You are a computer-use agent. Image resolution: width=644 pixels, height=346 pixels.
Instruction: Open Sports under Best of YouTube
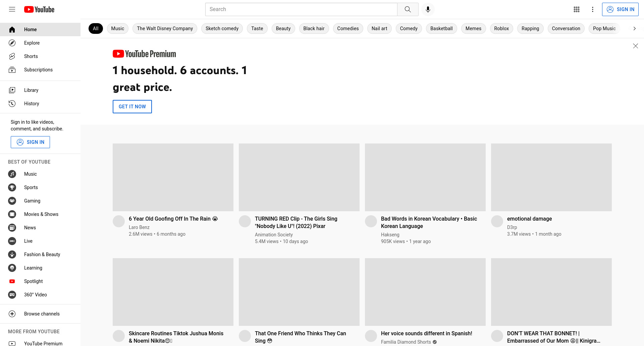coord(40,187)
